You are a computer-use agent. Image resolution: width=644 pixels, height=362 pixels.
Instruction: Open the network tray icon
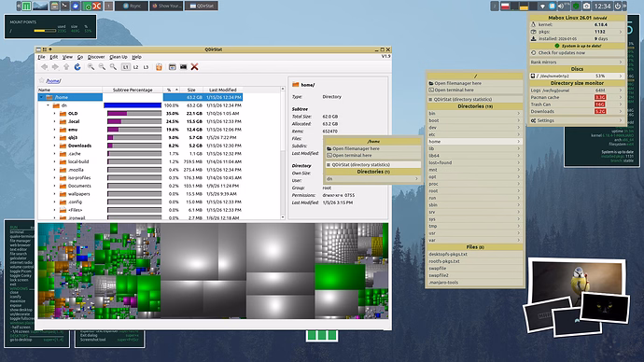coord(542,7)
